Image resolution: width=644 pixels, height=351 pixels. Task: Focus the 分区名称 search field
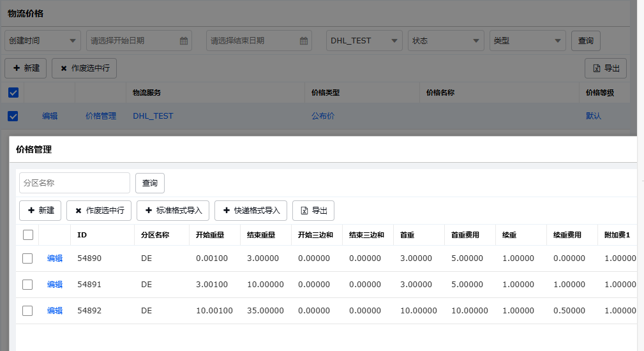(x=74, y=183)
